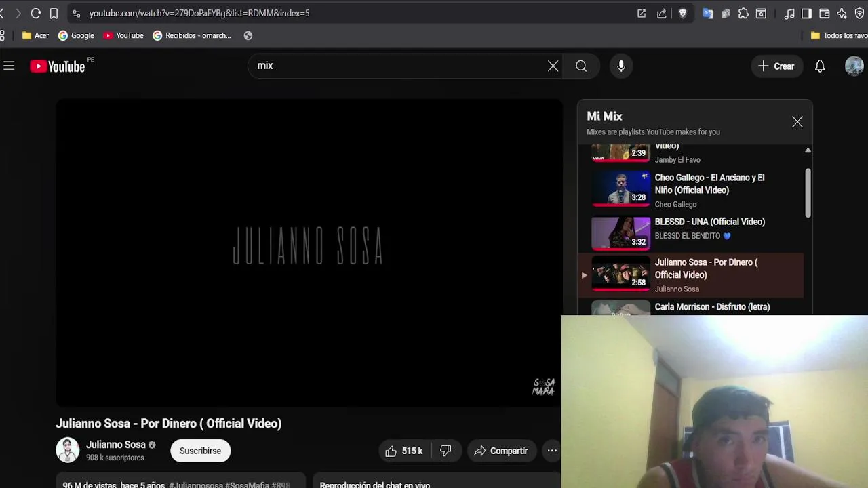Screen dimensions: 868x488
Task: Bookmark this page with the bookmark icon
Action: (54, 13)
